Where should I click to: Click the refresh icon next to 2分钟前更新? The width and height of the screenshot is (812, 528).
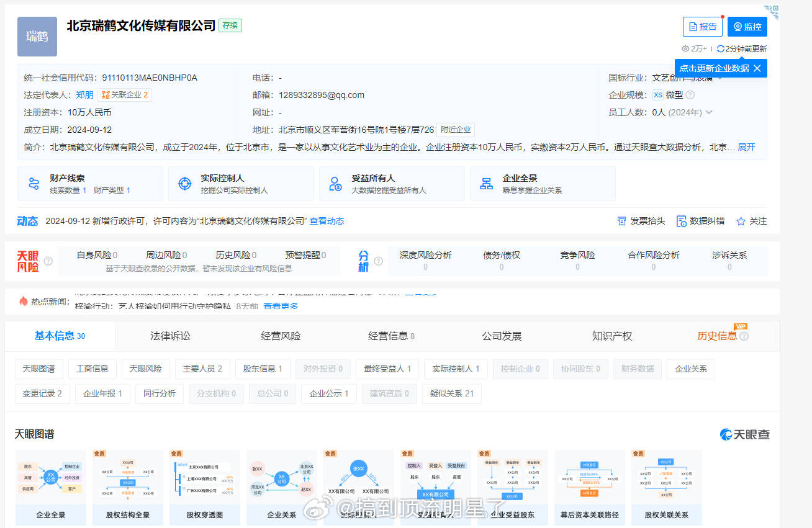click(x=720, y=48)
